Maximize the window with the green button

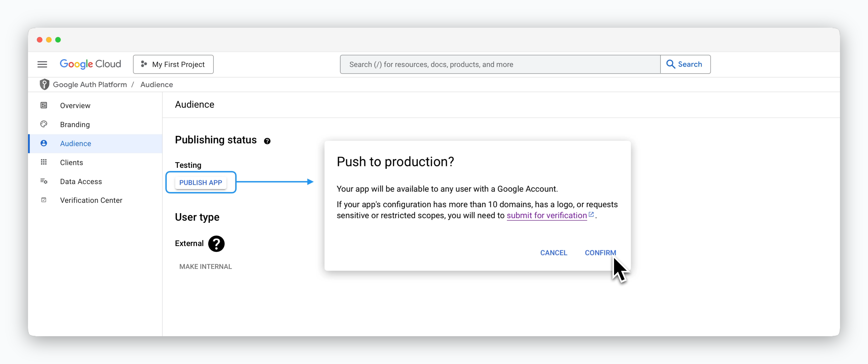(58, 40)
